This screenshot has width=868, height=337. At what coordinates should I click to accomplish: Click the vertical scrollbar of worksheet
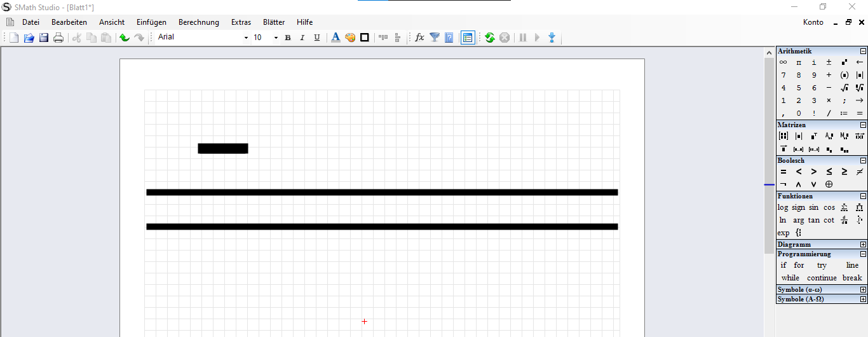click(769, 191)
